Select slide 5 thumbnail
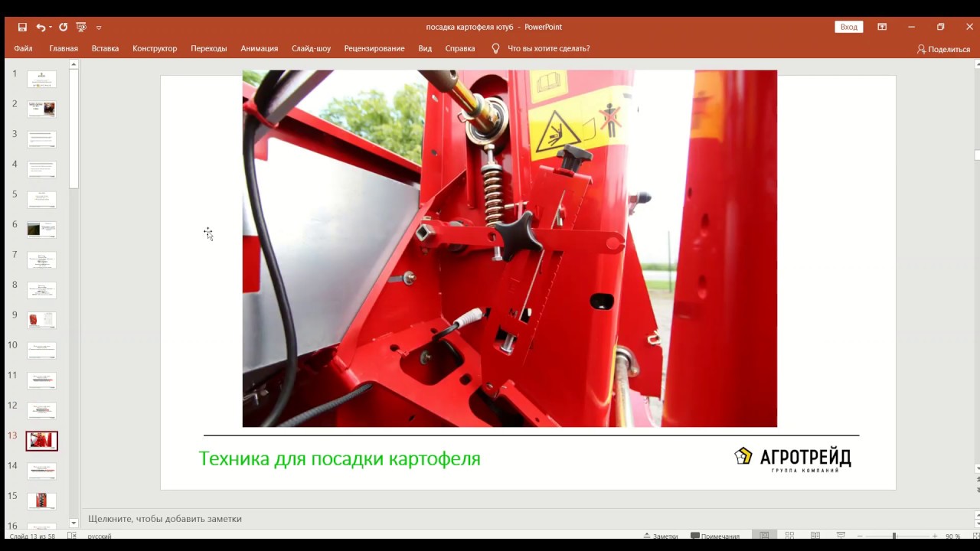Image resolution: width=980 pixels, height=551 pixels. point(41,199)
